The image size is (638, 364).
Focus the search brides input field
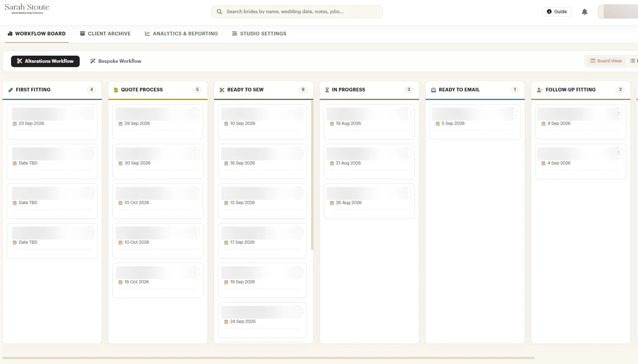pos(297,12)
